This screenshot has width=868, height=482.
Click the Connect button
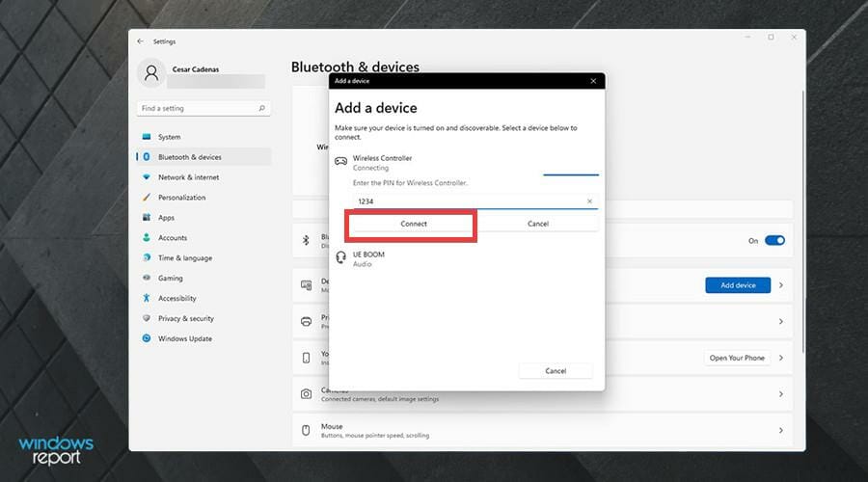[414, 224]
